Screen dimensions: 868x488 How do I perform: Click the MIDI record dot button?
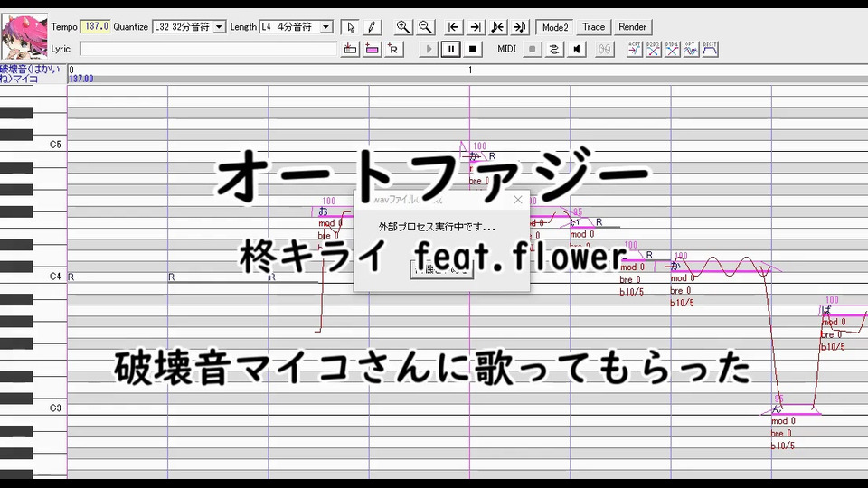pos(532,49)
